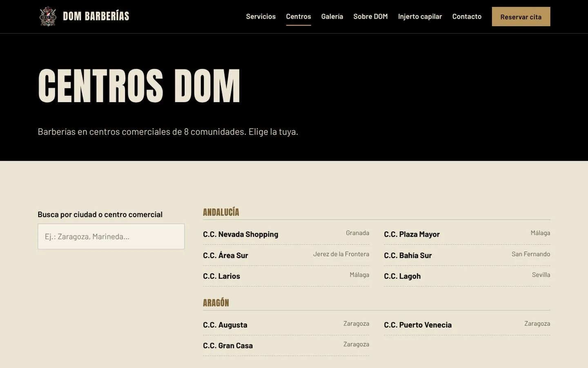Image resolution: width=588 pixels, height=368 pixels.
Task: Click the ANDALUCÍA region heading
Action: (221, 212)
